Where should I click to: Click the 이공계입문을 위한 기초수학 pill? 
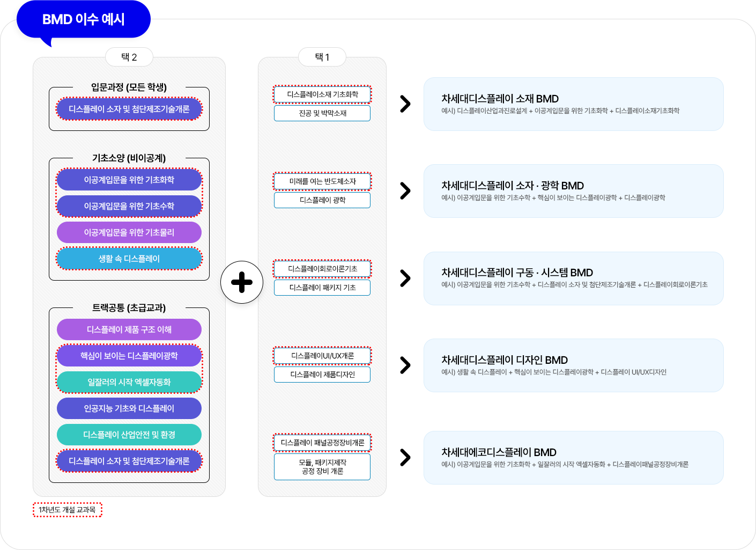pos(129,206)
